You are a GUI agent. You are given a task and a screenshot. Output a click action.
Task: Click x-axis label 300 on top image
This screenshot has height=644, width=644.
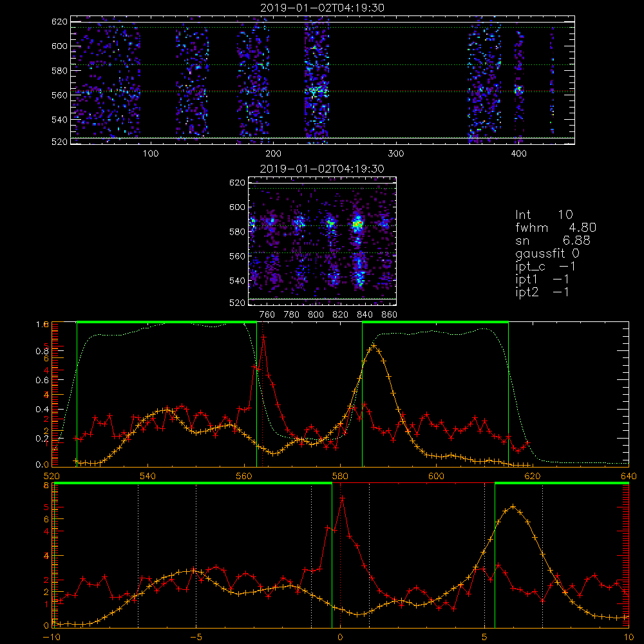pos(396,154)
